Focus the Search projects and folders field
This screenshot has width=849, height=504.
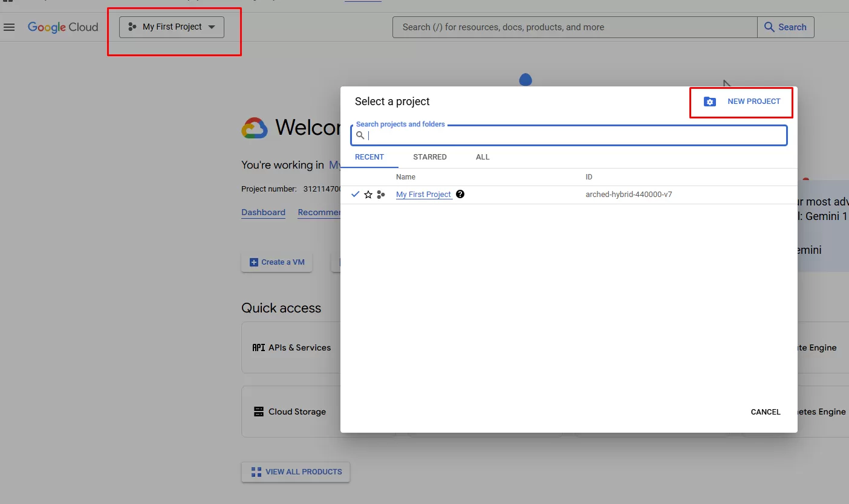pos(574,135)
